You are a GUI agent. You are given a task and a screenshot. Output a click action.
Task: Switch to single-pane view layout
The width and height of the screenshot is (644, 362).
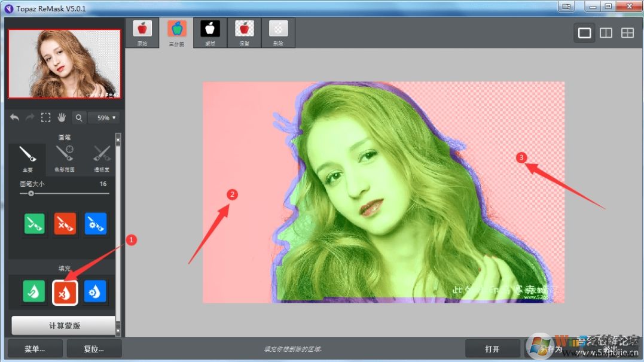(x=584, y=33)
